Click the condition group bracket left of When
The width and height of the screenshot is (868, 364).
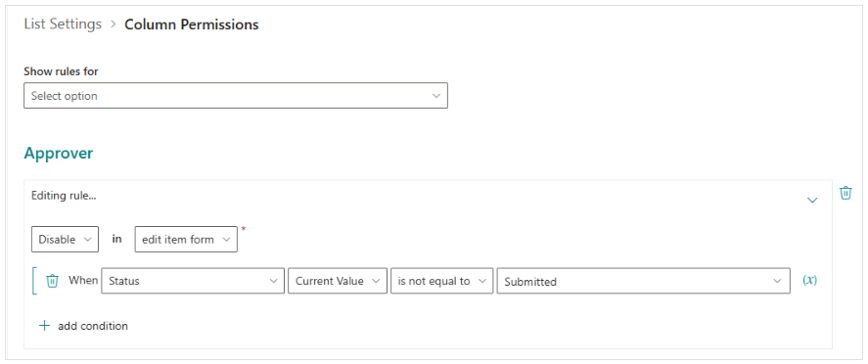pos(35,281)
